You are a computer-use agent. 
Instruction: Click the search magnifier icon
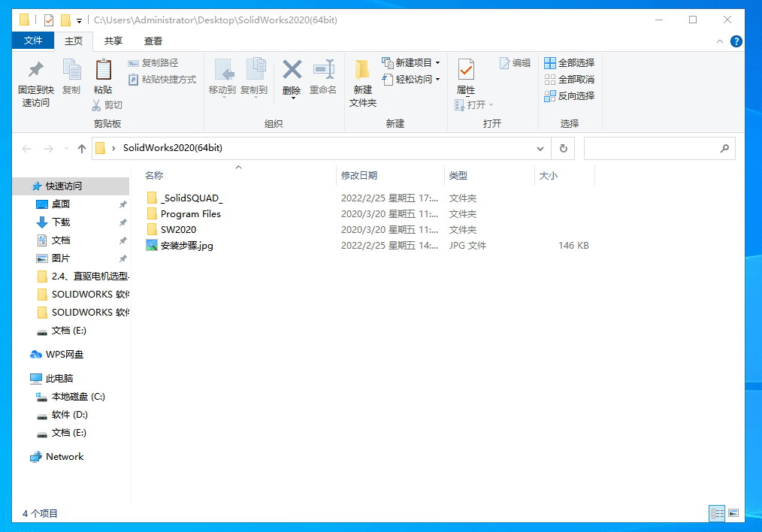tap(724, 148)
